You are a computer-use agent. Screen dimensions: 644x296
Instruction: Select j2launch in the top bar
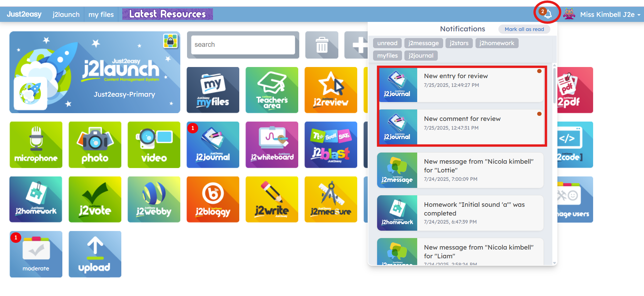point(66,14)
